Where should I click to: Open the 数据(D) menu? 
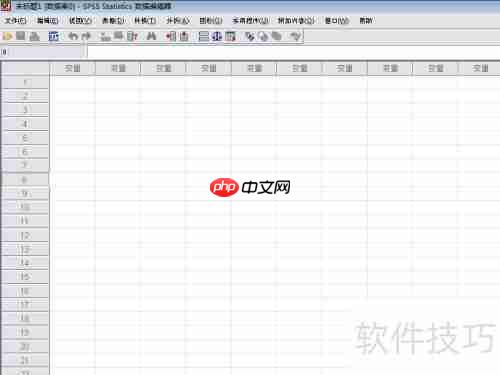point(113,21)
